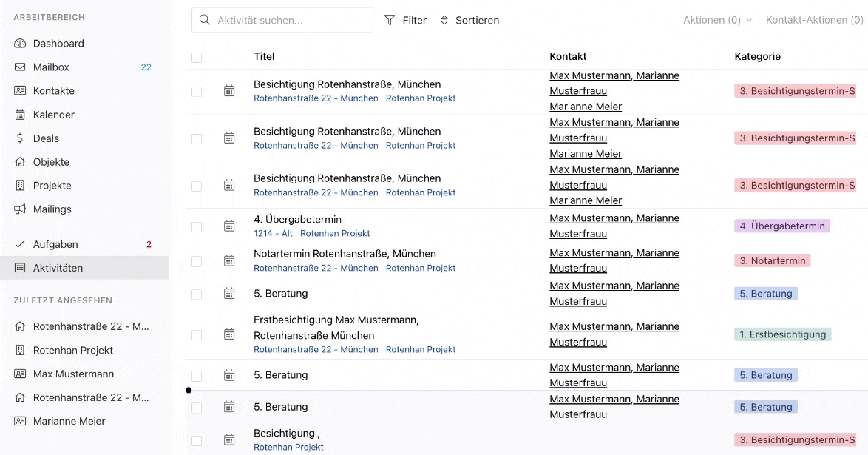Click the purple 4. Übergabetermin category tag
The image size is (868, 455).
(781, 226)
